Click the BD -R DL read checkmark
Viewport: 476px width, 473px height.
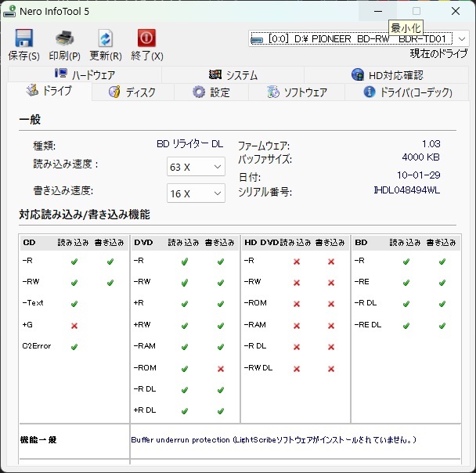(x=406, y=304)
